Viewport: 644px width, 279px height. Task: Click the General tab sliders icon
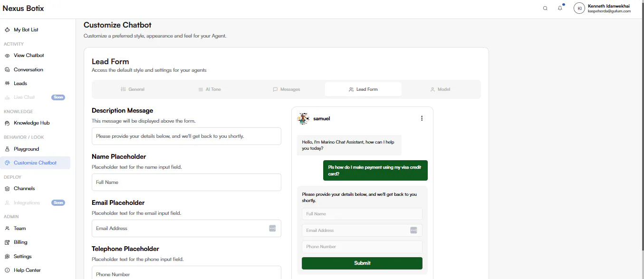click(x=123, y=89)
